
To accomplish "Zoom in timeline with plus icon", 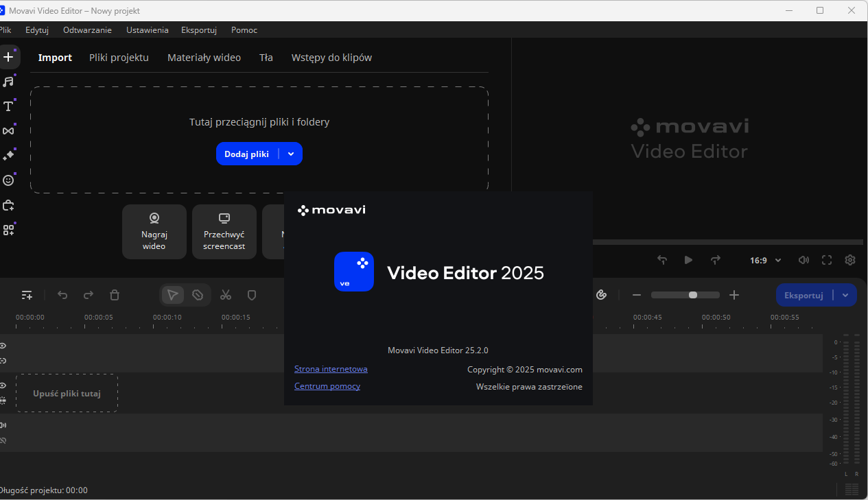I will coord(734,295).
